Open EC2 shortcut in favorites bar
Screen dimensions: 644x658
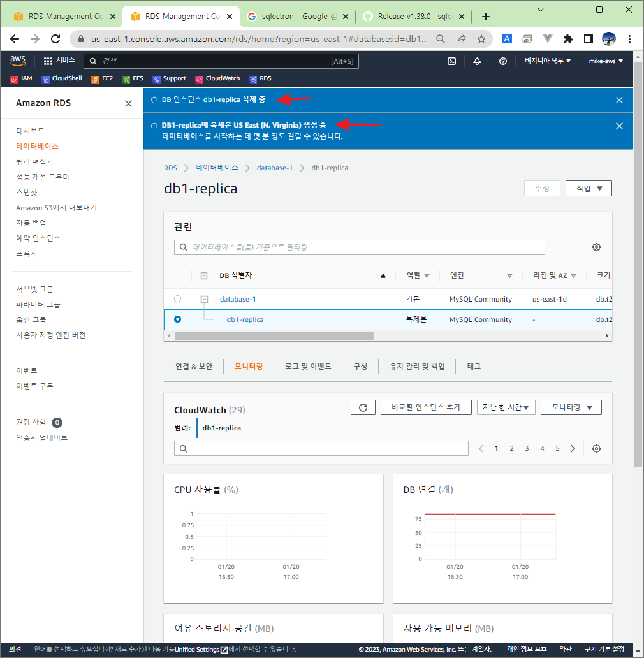(102, 78)
